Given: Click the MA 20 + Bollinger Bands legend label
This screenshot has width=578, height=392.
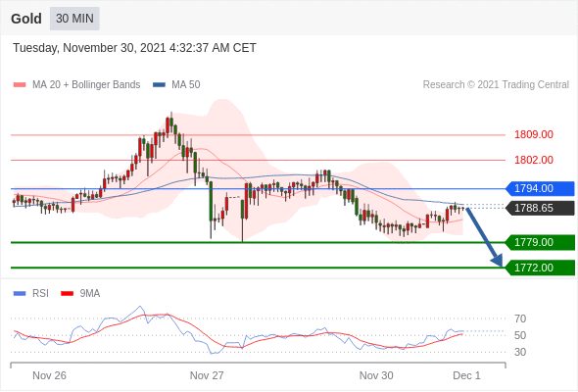Looking at the screenshot, I should click(86, 85).
